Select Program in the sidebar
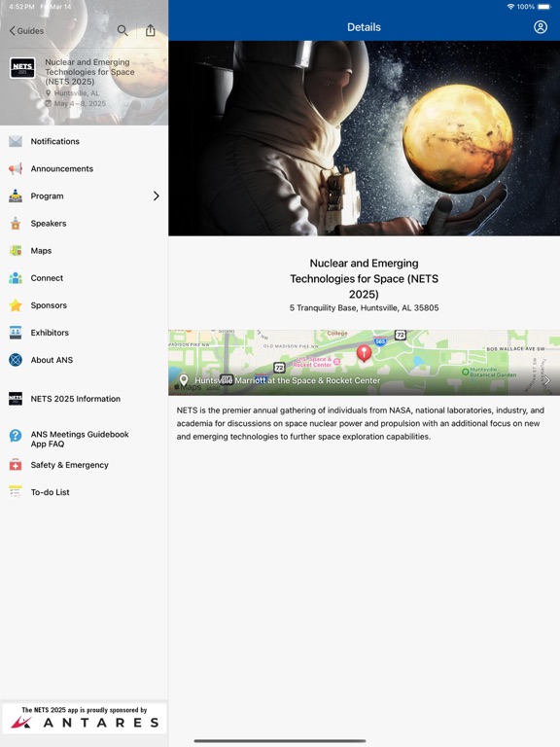This screenshot has height=747, width=560. [84, 196]
